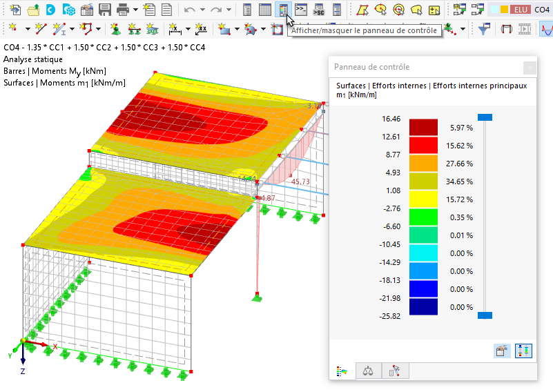Viewport: 553px width, 392px height.
Task: Toggle the navigator panel icon
Action: (x=247, y=10)
